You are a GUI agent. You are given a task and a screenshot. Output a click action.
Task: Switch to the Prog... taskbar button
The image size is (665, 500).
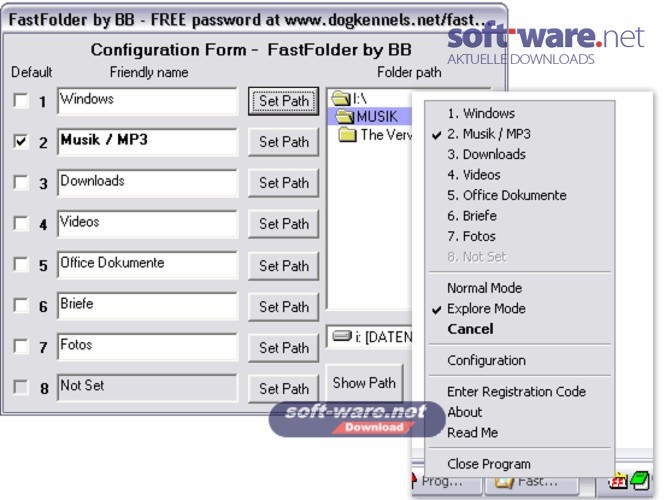447,484
